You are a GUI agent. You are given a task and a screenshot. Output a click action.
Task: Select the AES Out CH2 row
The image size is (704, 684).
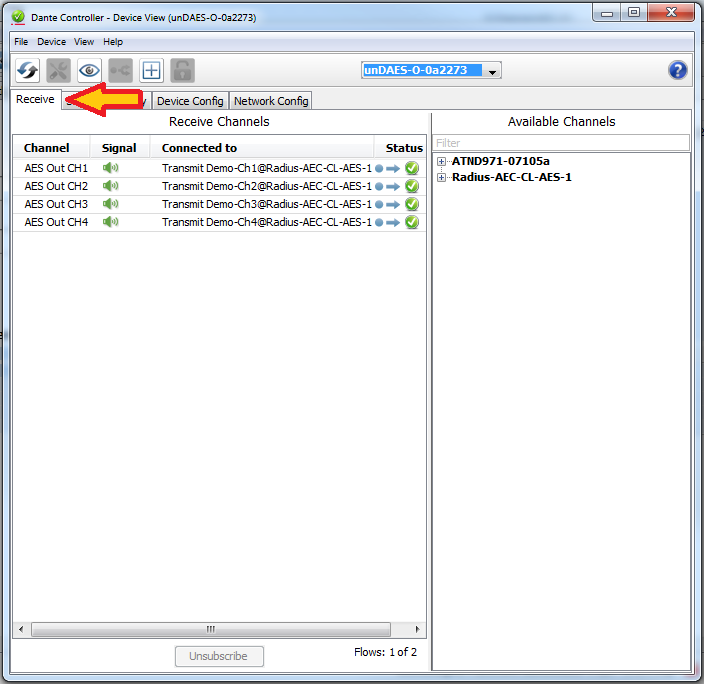click(220, 186)
